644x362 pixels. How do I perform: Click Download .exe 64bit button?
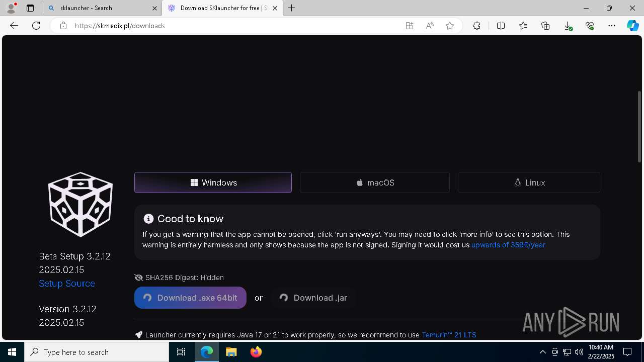click(x=190, y=298)
